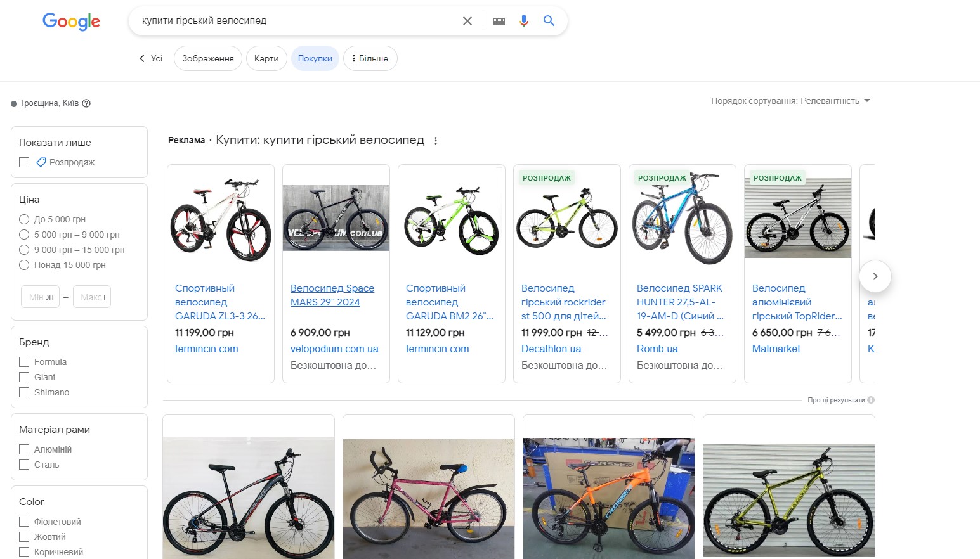Enable the 'Розпродаж' checkbox filter
This screenshot has width=980, height=559.
click(24, 162)
